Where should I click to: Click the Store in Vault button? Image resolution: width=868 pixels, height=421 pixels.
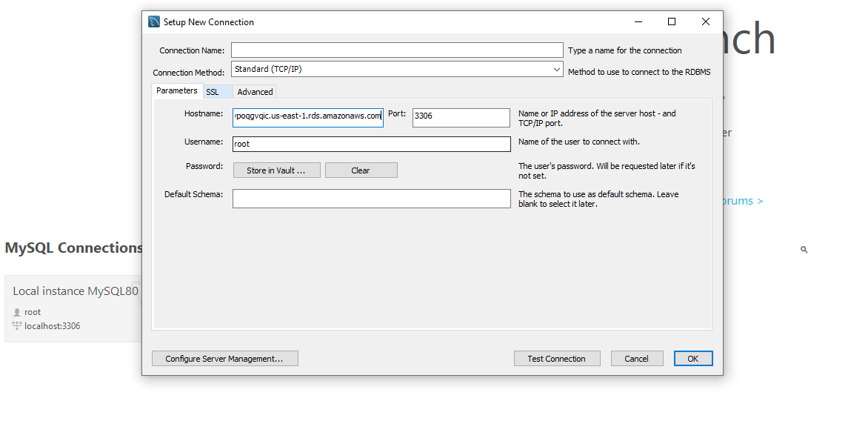pyautogui.click(x=276, y=170)
